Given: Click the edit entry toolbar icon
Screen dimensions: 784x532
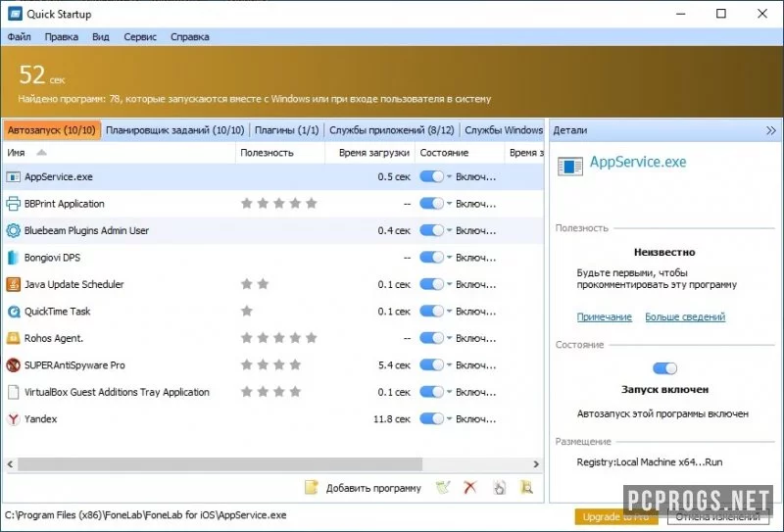Looking at the screenshot, I should click(443, 488).
